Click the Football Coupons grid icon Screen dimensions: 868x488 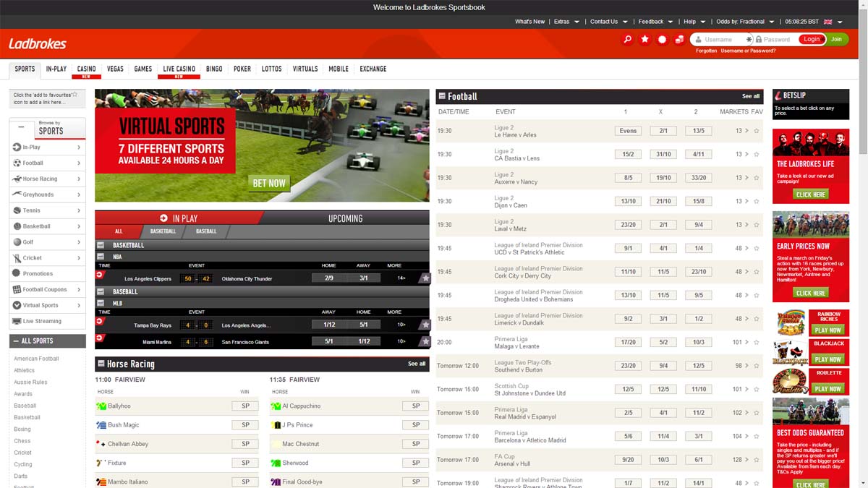(17, 289)
